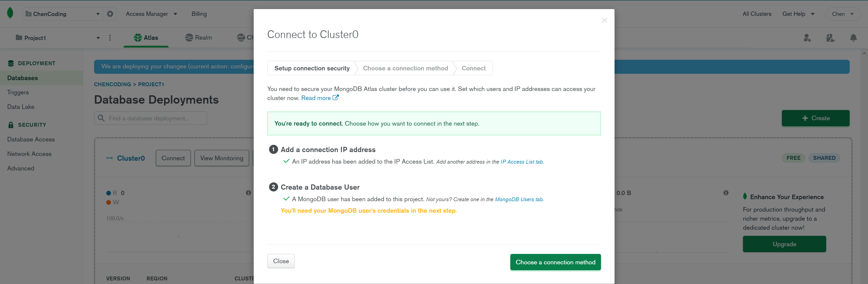This screenshot has height=284, width=868.
Task: Expand the Access Manager menu
Action: pos(151,14)
